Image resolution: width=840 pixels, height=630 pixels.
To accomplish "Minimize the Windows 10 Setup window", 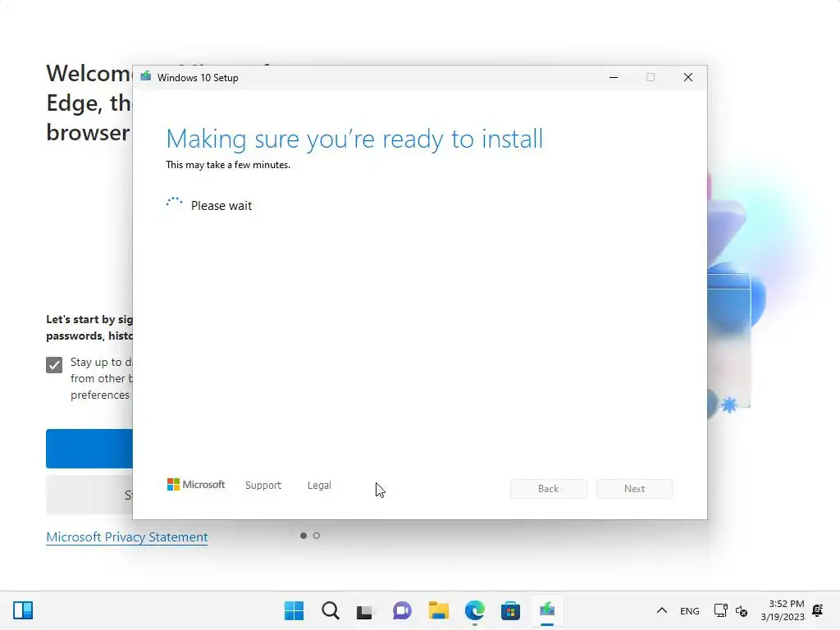I will pos(614,77).
